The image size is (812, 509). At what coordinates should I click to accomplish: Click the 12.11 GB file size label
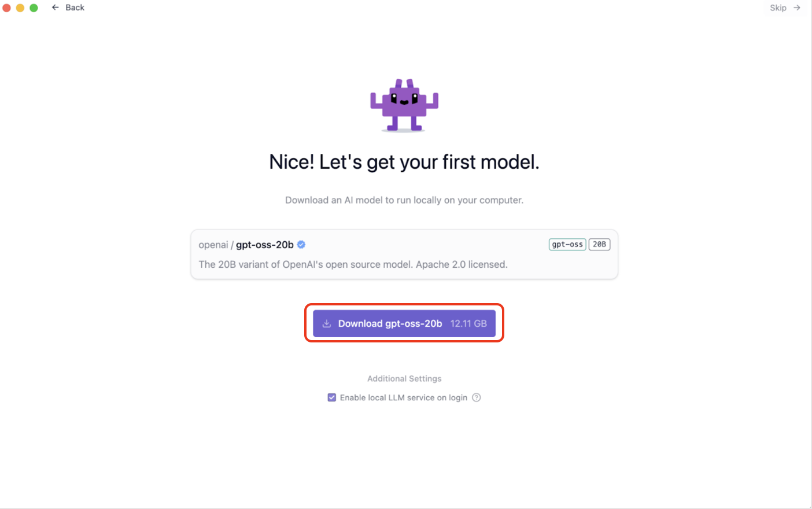(468, 323)
